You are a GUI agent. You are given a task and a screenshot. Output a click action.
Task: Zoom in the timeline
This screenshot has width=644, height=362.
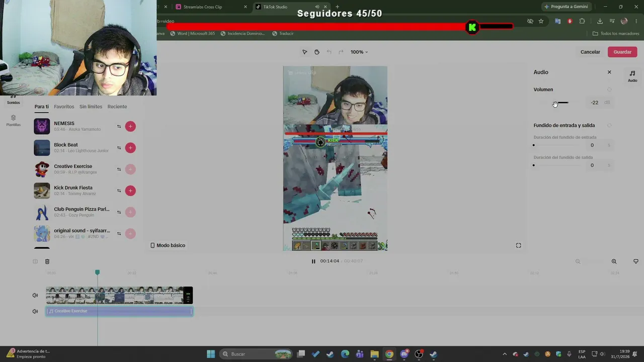(614, 261)
